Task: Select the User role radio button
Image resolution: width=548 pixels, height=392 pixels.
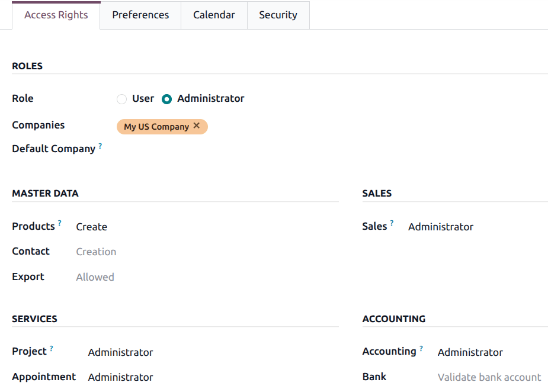Action: click(121, 99)
